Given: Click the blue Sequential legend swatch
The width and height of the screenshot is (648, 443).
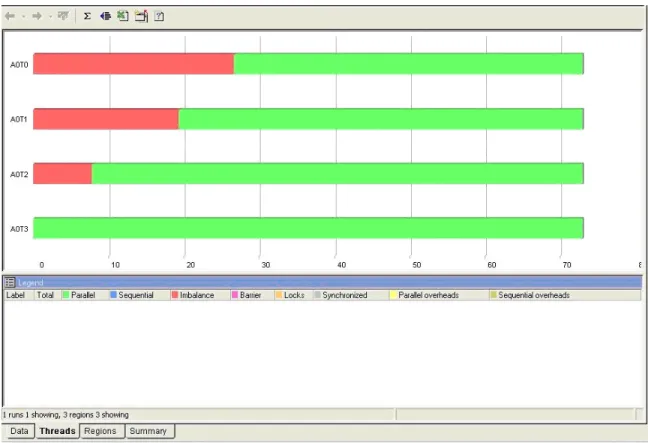Looking at the screenshot, I should 114,295.
